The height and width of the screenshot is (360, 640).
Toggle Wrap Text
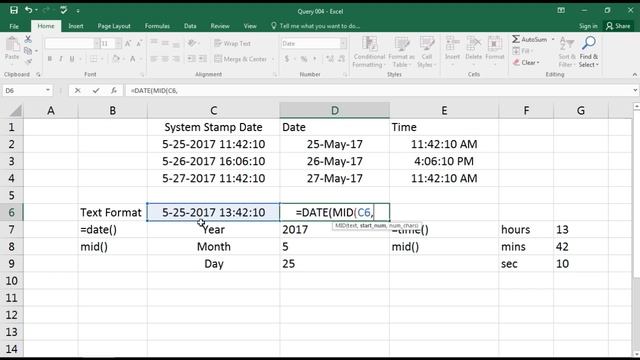tap(233, 43)
